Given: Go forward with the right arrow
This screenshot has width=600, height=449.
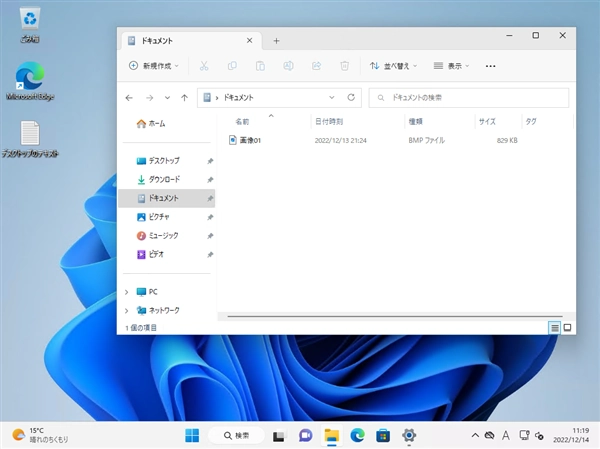Looking at the screenshot, I should [150, 98].
